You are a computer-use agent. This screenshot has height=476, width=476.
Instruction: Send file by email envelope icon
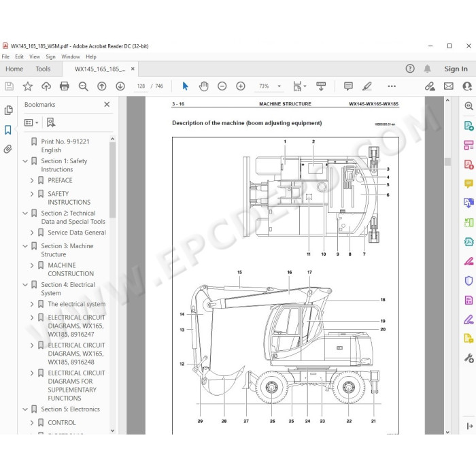coord(449,86)
